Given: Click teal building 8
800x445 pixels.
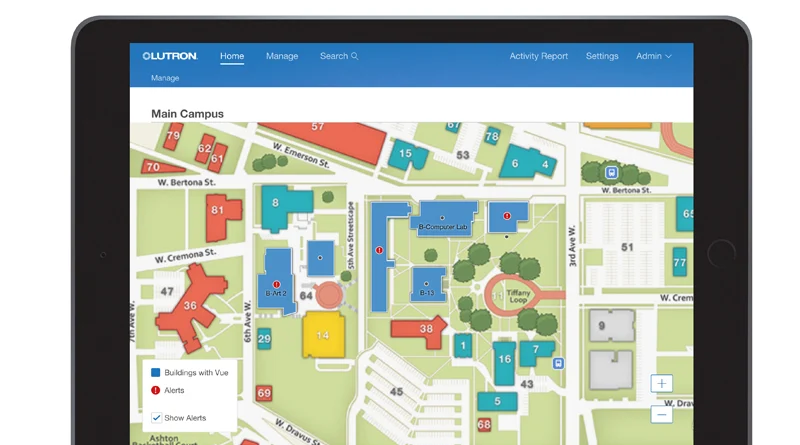Looking at the screenshot, I should coord(278,205).
